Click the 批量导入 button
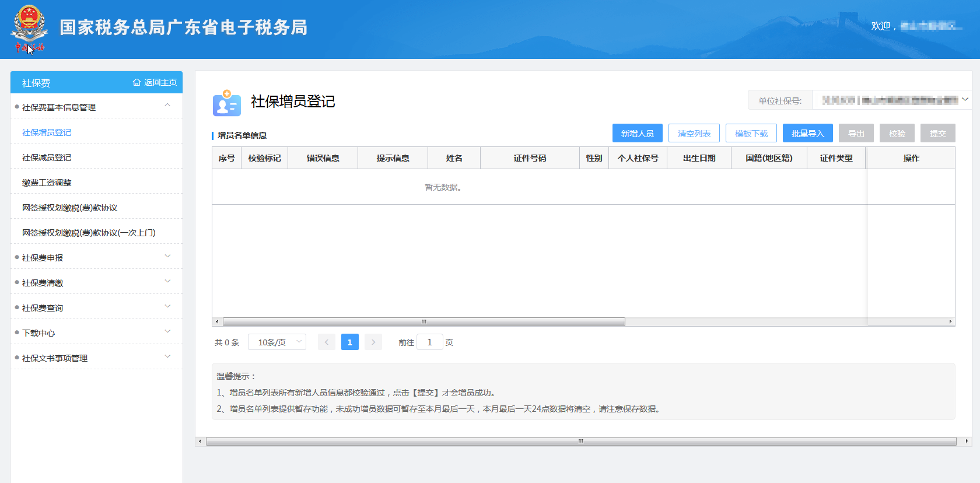Viewport: 980px width, 483px height. (807, 134)
